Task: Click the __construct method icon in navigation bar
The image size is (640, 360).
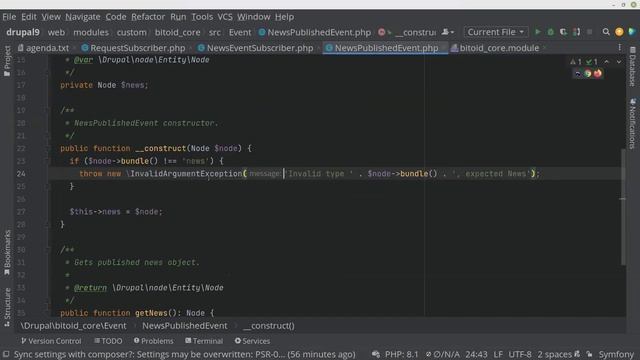Action: pos(382,32)
